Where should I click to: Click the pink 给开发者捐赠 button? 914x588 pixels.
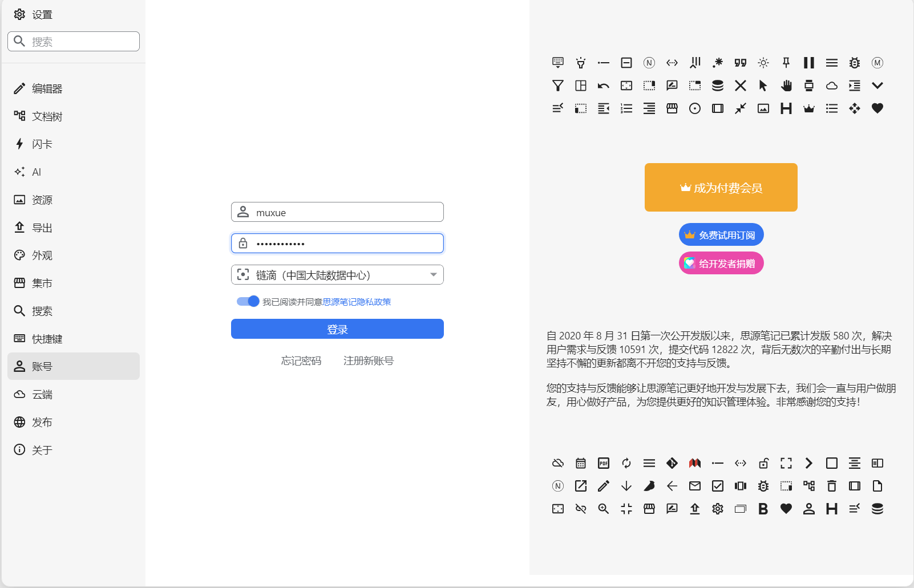pyautogui.click(x=721, y=263)
